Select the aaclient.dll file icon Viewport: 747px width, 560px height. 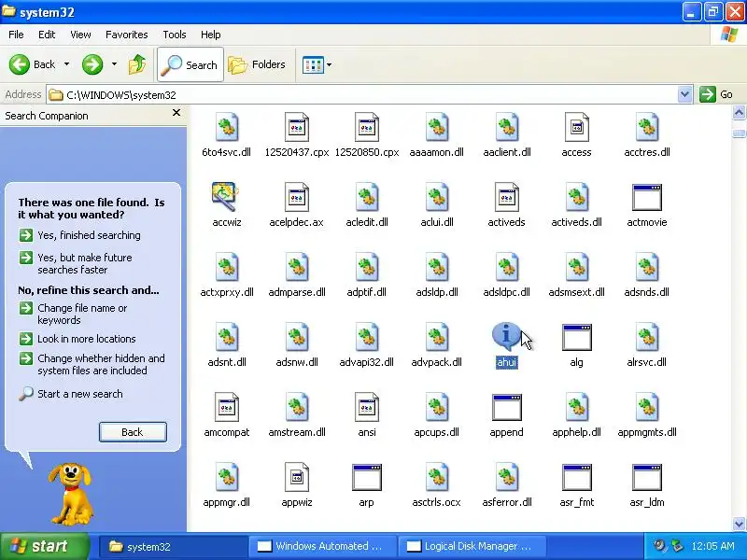[507, 127]
